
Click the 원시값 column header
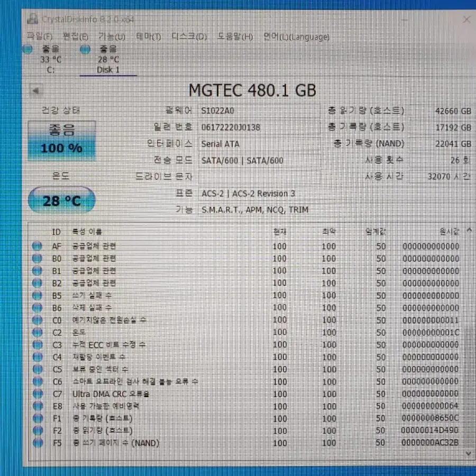(x=449, y=232)
